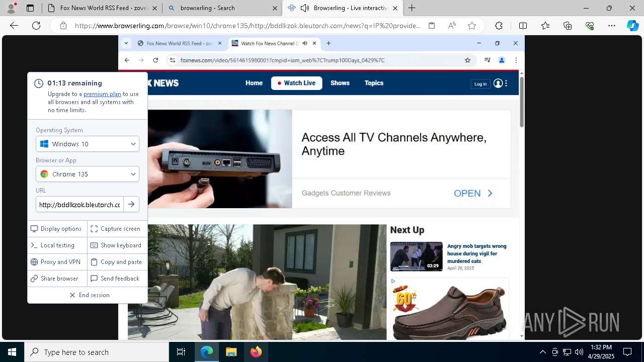Refresh the Edge page

36,26
